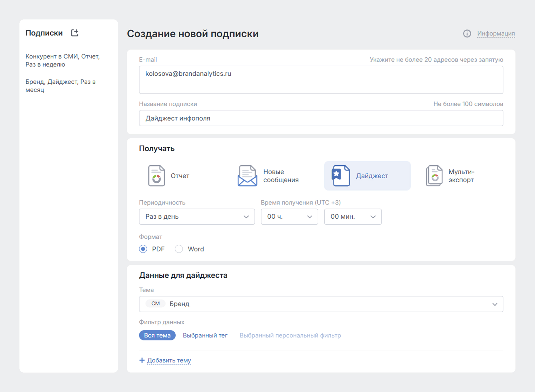Select the Новые сообщения envelope icon
The height and width of the screenshot is (392, 535).
pyautogui.click(x=247, y=176)
